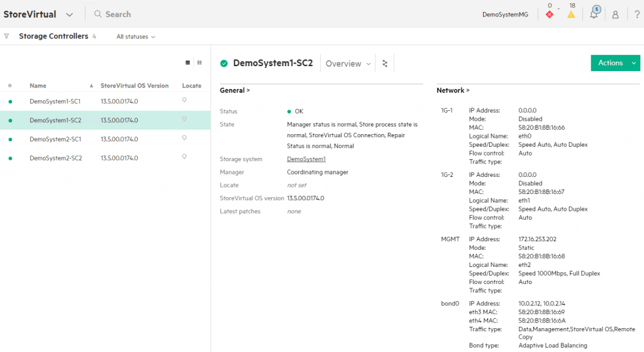The height and width of the screenshot is (352, 644).
Task: Click the Adaptive Load Balancing bond type
Action: point(552,346)
